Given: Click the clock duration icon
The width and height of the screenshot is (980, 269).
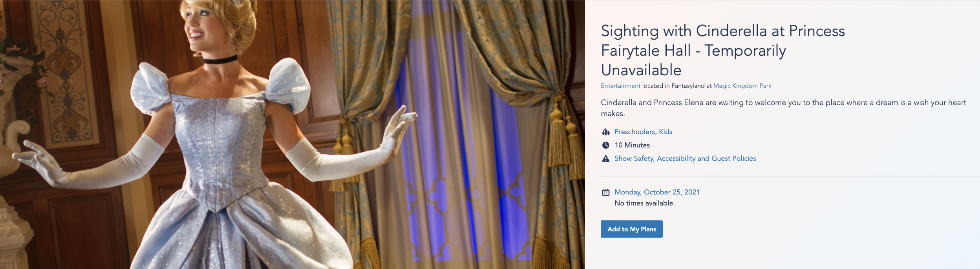Looking at the screenshot, I should (x=606, y=145).
